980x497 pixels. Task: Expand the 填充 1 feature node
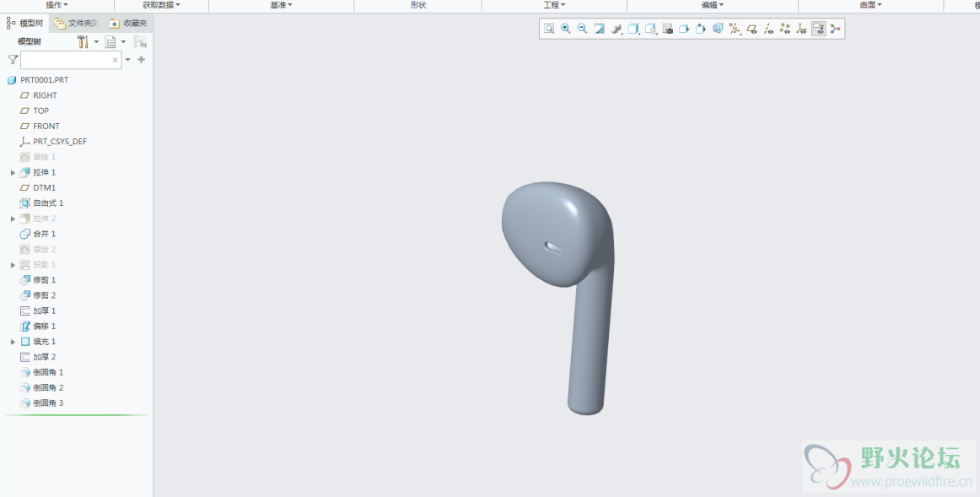pyautogui.click(x=13, y=342)
